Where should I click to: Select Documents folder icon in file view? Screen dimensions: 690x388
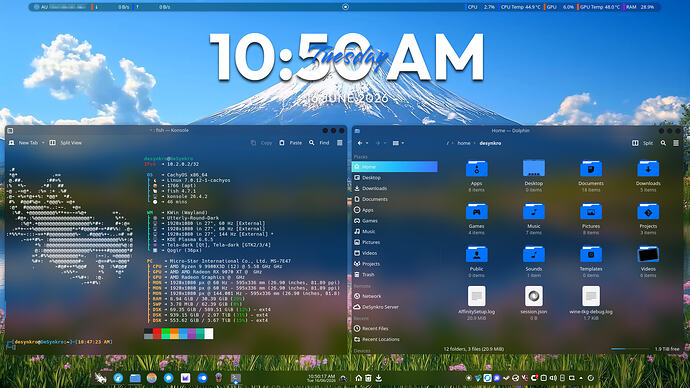pos(591,168)
